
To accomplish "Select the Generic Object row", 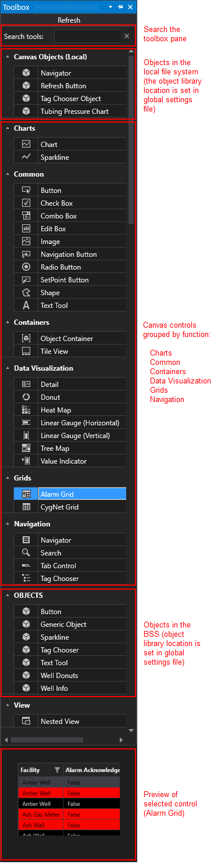I will 70,625.
